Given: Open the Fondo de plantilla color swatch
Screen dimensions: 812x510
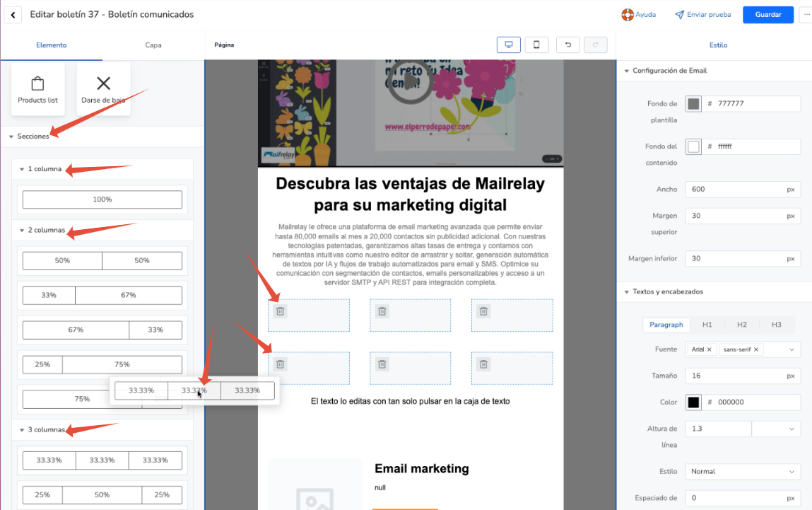Looking at the screenshot, I should pyautogui.click(x=693, y=104).
